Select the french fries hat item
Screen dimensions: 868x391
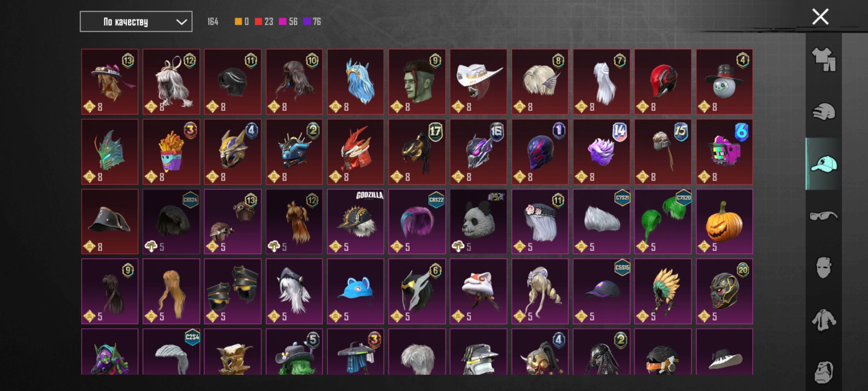tap(171, 152)
